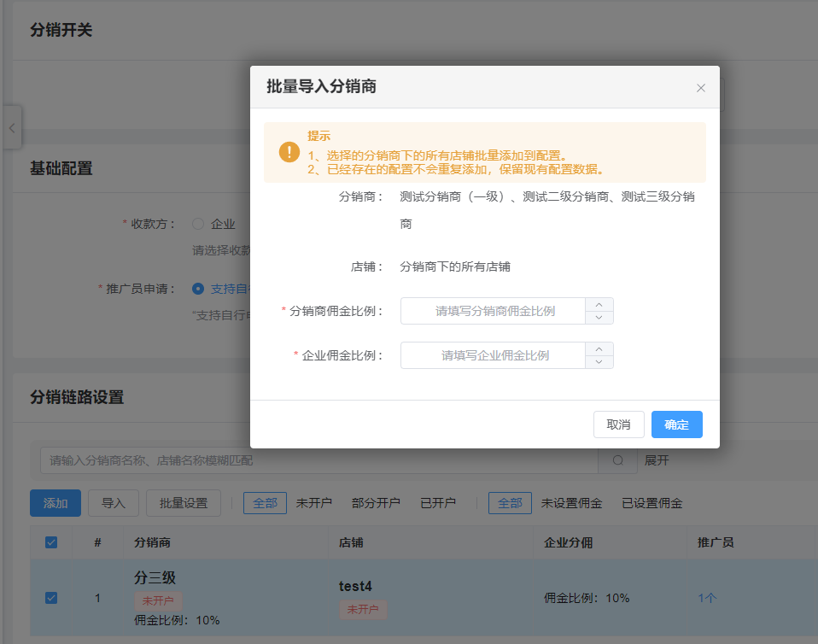Uncheck the 分三级 row checkbox

point(50,597)
